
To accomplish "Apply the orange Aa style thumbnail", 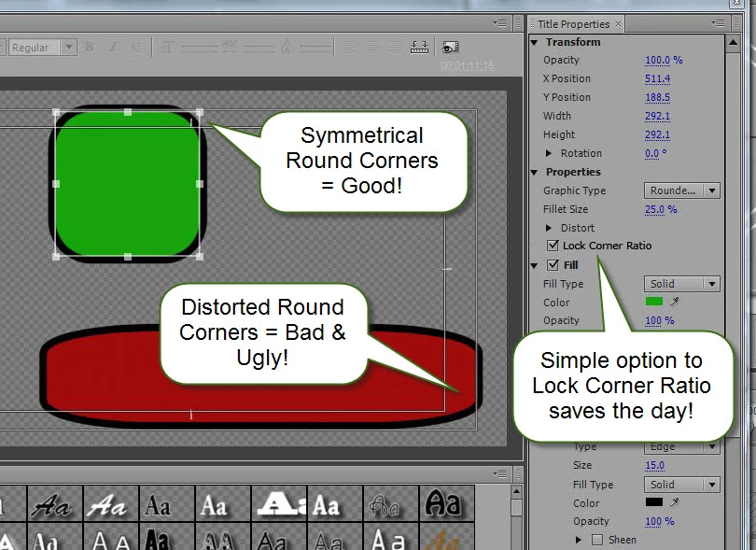I will [446, 537].
